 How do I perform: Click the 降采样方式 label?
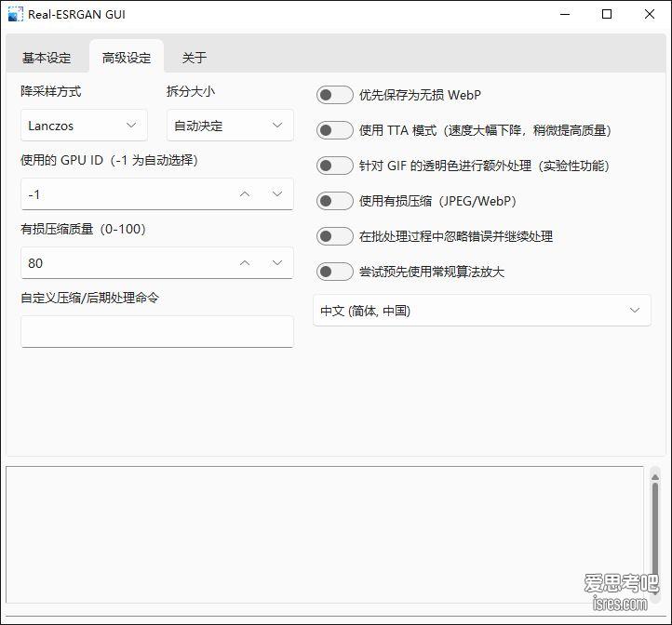point(50,91)
